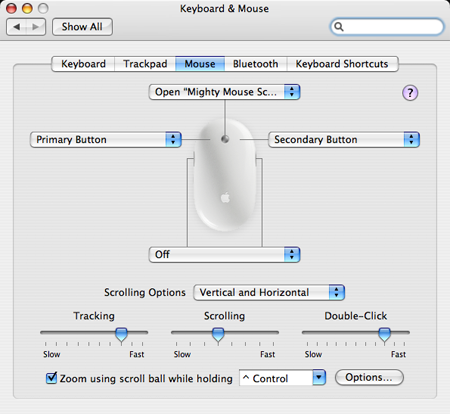Viewport: 450px width, 414px height.
Task: Click the red close window button
Action: click(x=11, y=8)
